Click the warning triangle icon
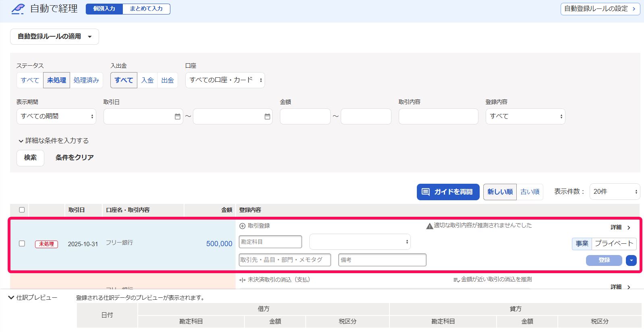Screen dimensions: 644x332 (x=430, y=226)
